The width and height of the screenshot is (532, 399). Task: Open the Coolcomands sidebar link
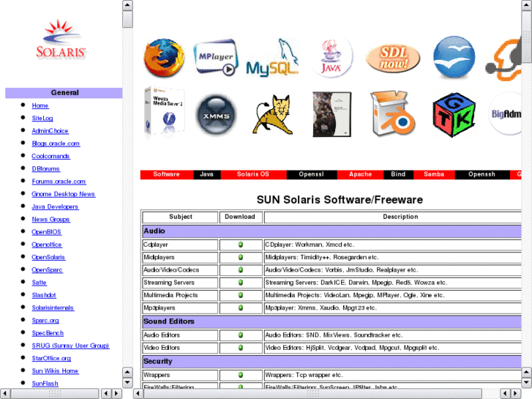51,156
